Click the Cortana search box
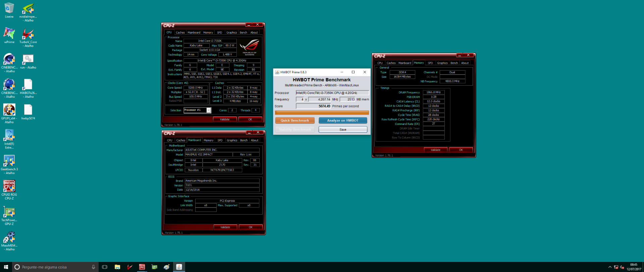 [x=55, y=267]
